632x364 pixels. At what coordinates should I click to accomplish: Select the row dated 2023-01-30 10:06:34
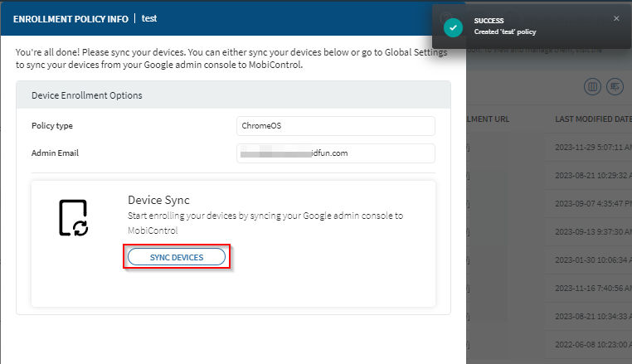click(592, 260)
